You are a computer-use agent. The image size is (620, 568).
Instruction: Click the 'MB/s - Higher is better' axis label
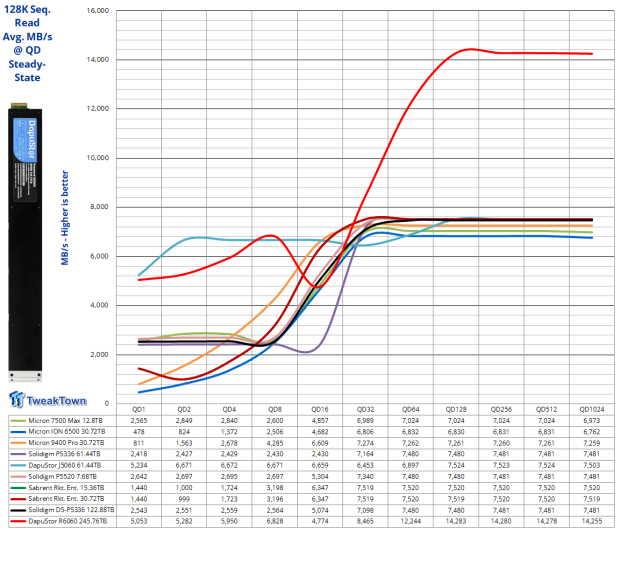(65, 218)
